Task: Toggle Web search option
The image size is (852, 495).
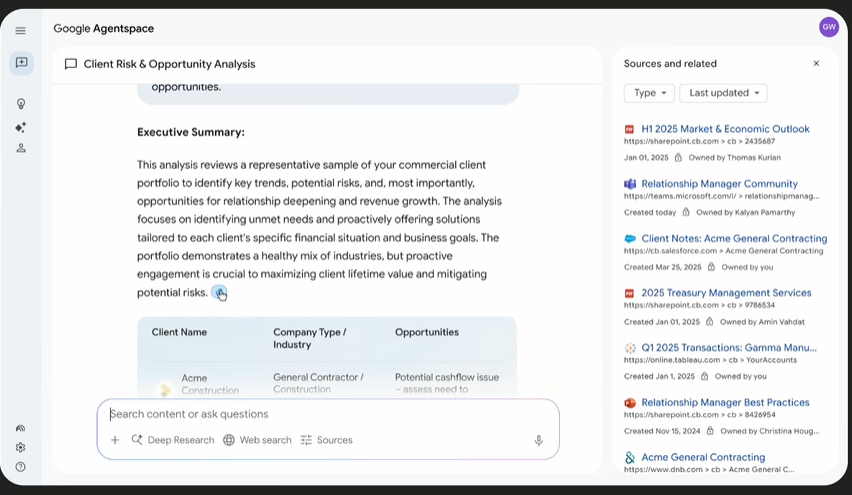Action: point(258,440)
